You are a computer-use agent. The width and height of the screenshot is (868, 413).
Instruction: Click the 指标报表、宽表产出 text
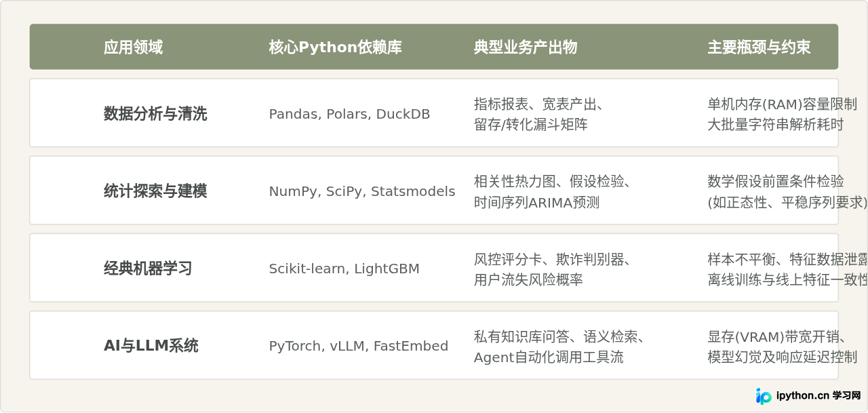[534, 104]
